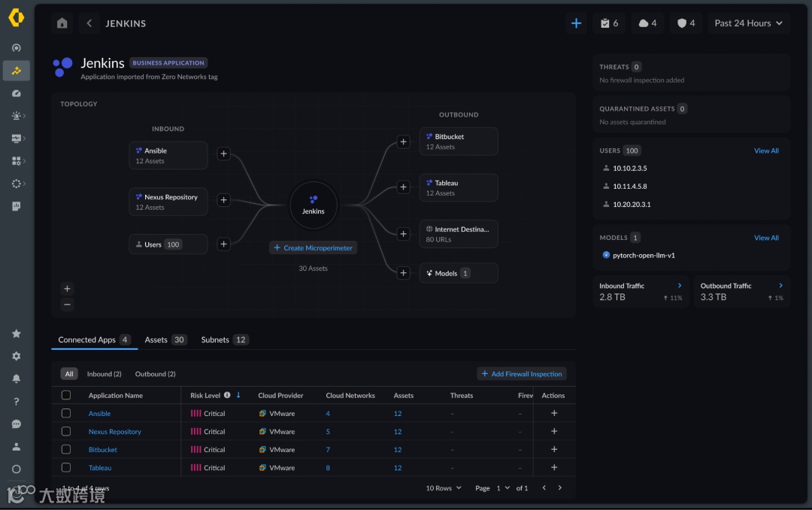Image resolution: width=812 pixels, height=510 pixels.
Task: Open the help question mark in the sidebar
Action: click(x=16, y=401)
